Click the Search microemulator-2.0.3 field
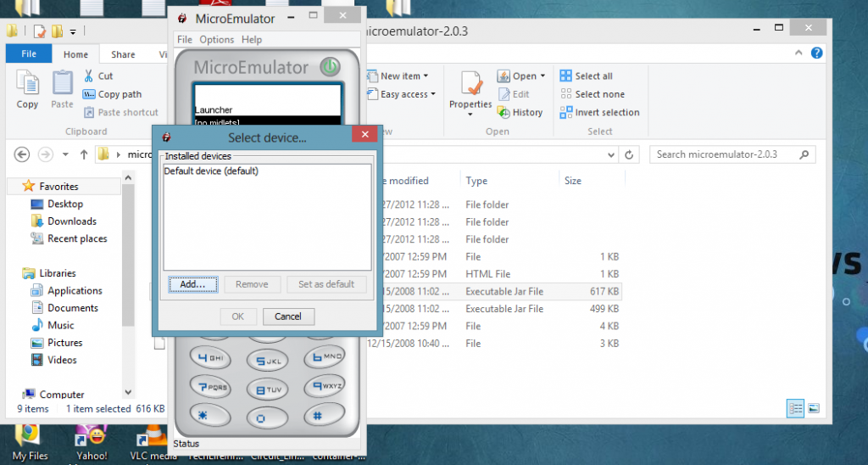868x465 pixels. click(x=733, y=154)
